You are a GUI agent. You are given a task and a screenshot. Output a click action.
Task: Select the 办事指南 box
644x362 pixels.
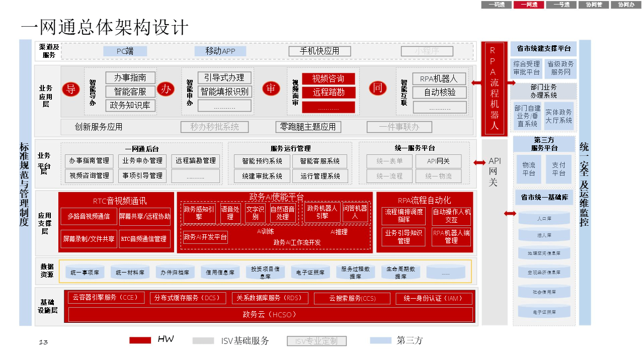130,77
